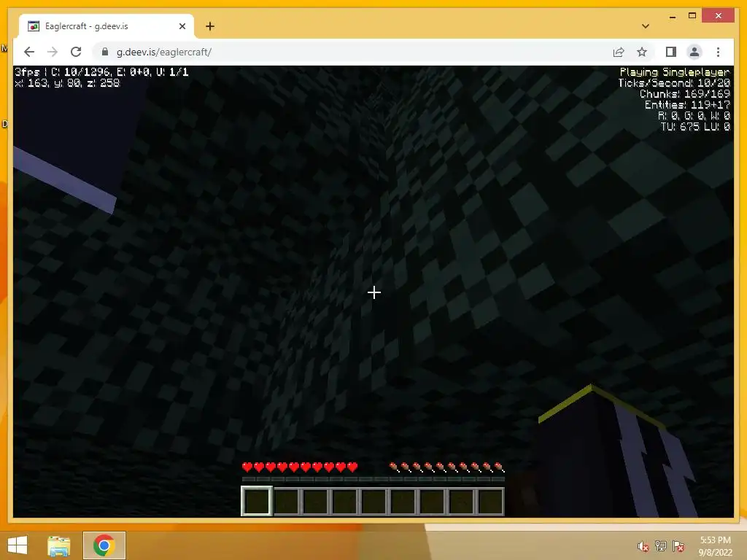Close the Eaglercraft tab
Screen dimensions: 747x560
click(x=182, y=26)
